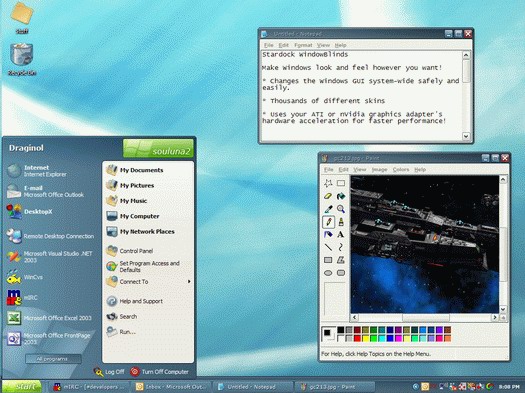The height and width of the screenshot is (393, 525).
Task: Open the Paint View menu
Action: point(360,169)
